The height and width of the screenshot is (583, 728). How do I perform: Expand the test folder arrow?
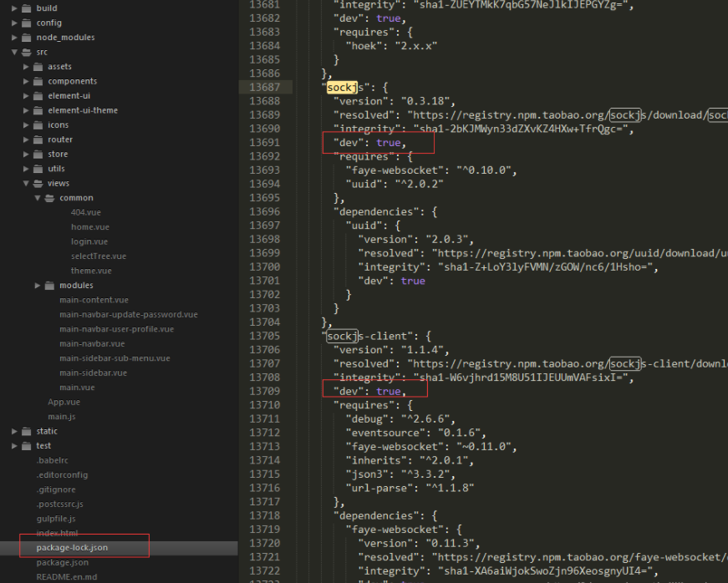[14, 446]
